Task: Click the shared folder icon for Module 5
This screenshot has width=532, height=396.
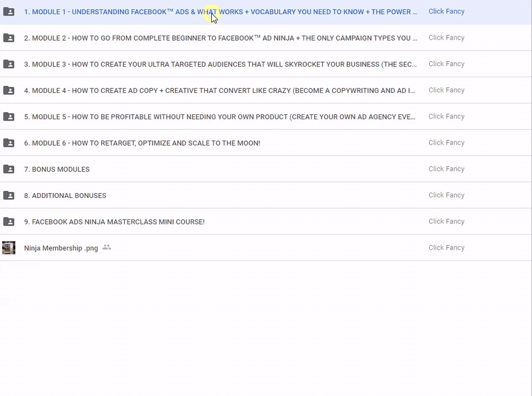Action: click(9, 117)
